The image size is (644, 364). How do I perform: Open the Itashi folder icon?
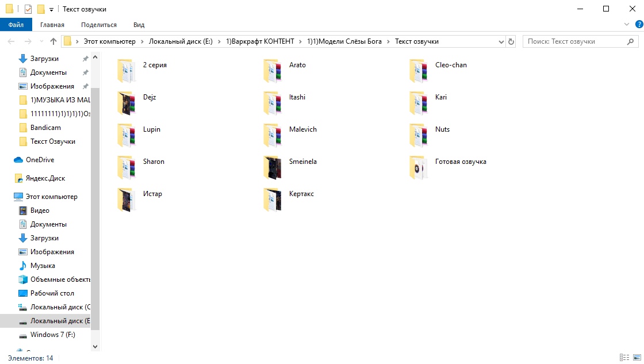pyautogui.click(x=273, y=103)
